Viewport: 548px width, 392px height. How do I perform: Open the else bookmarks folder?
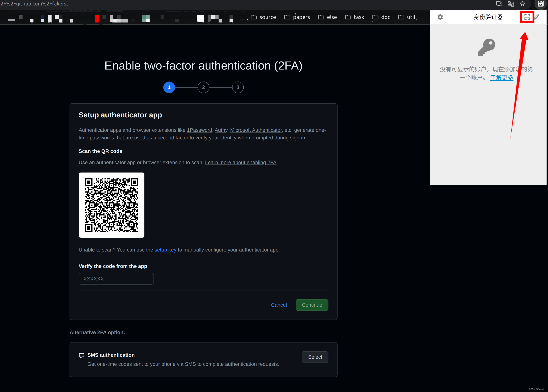tap(327, 17)
